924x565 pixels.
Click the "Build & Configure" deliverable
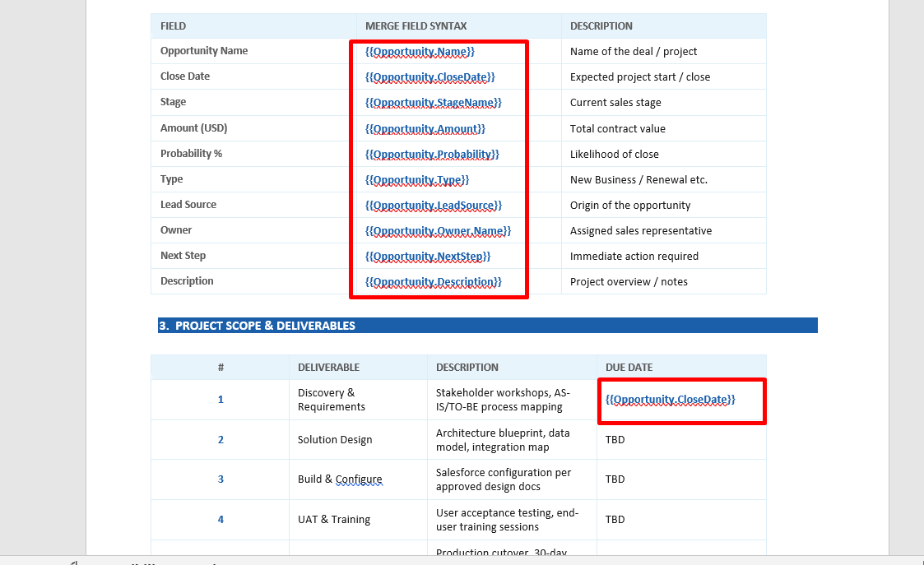pos(340,479)
